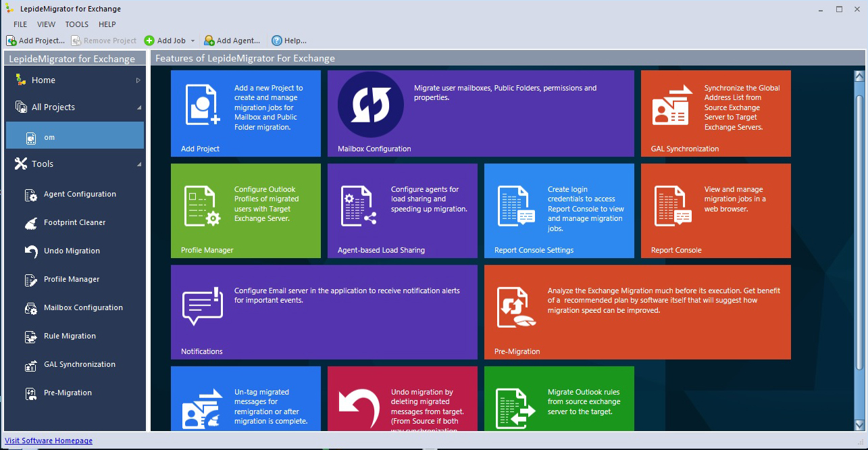The image size is (868, 450).
Task: Click the Remove Project toolbar button
Action: pos(104,41)
